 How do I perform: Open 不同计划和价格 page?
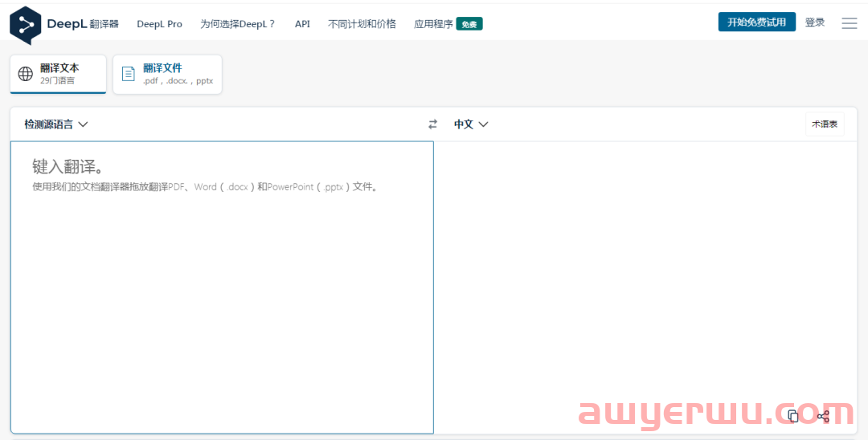(x=362, y=24)
